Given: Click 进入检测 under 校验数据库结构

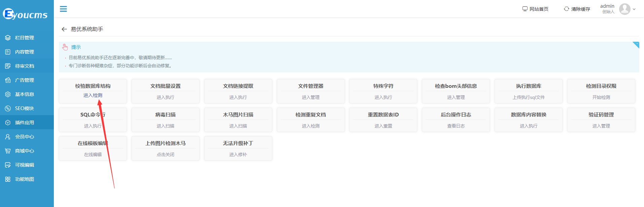Looking at the screenshot, I should (93, 95).
